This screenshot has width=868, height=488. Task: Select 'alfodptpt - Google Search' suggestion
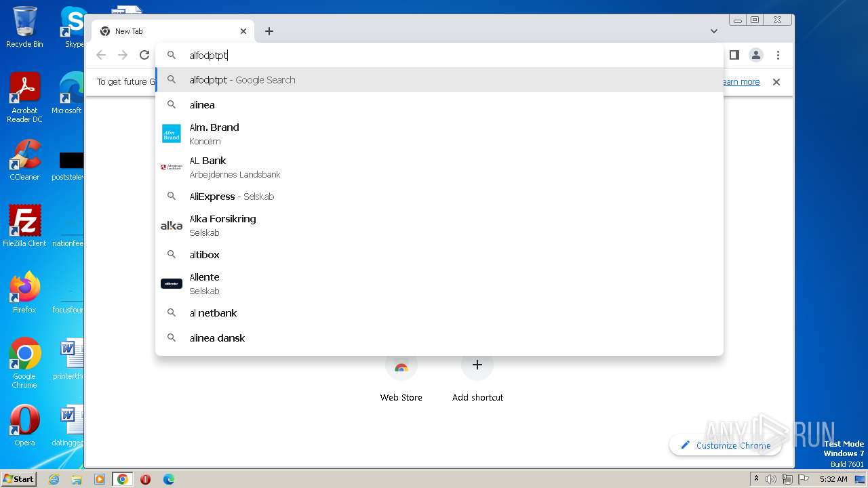[439, 80]
